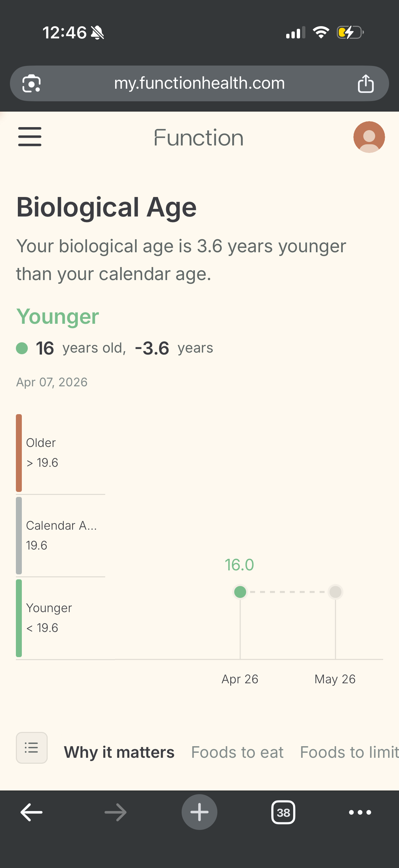Open a new tab with plus button
Image resolution: width=399 pixels, height=868 pixels.
pos(199,812)
